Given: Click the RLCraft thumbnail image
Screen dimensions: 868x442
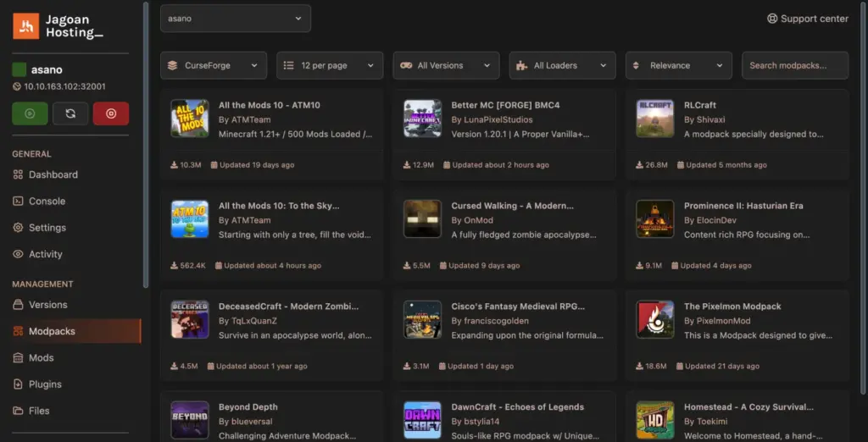Looking at the screenshot, I should point(655,119).
